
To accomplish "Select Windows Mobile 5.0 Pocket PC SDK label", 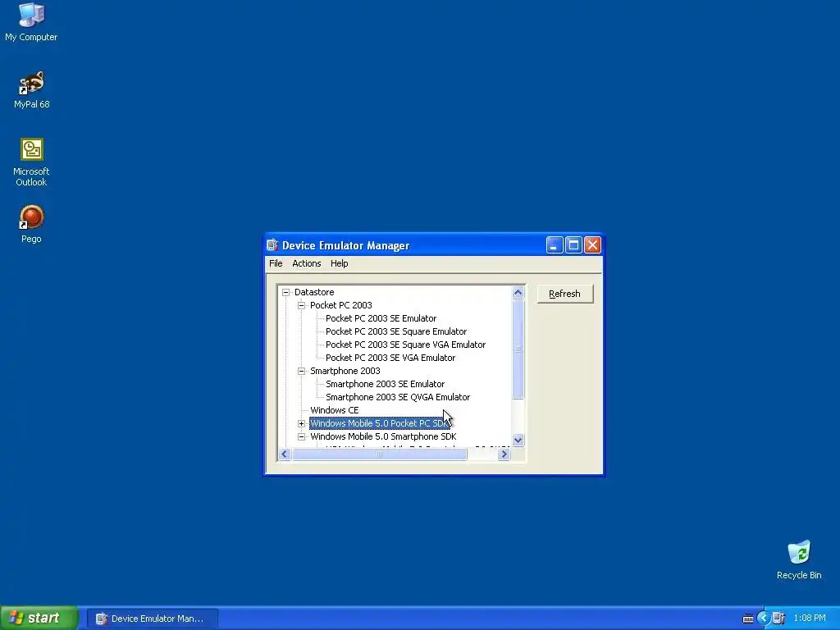I will coord(379,423).
